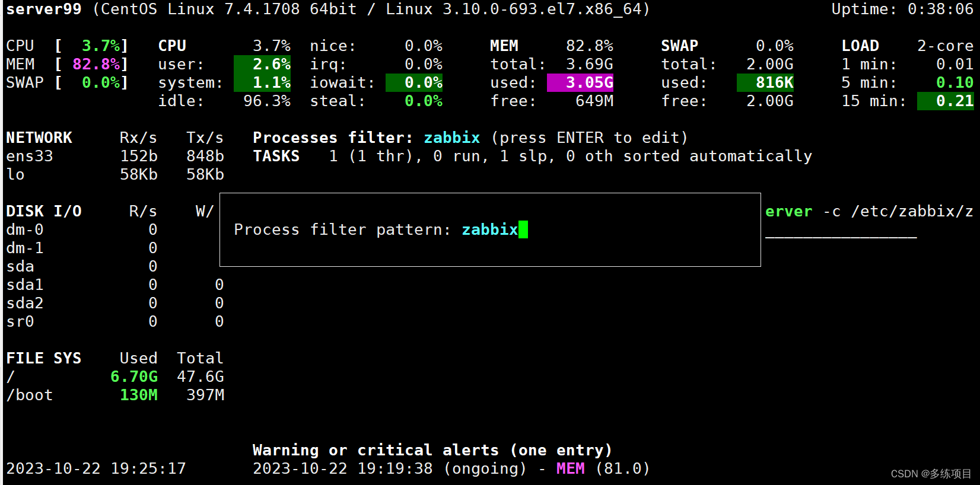Click the current date time 2023-10-22 19:25:17
The image size is (980, 485).
[96, 468]
